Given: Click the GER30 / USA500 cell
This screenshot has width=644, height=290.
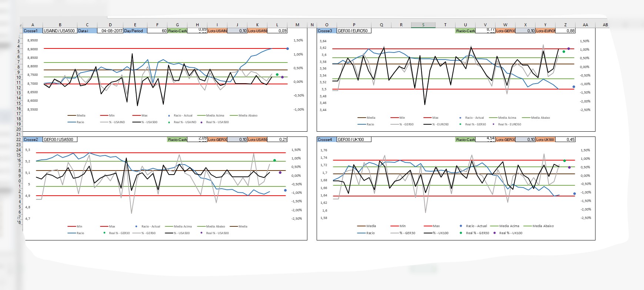Looking at the screenshot, I should click(60, 139).
